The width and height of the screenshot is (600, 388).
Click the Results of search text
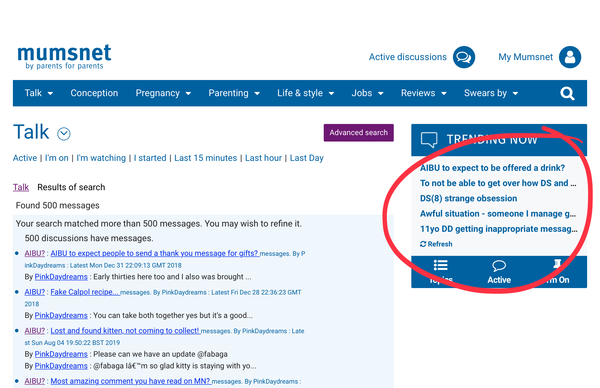(x=71, y=187)
